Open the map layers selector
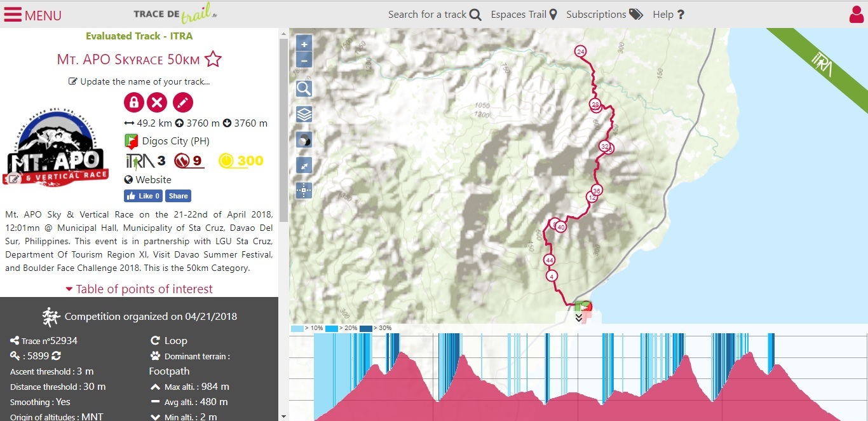 click(x=304, y=114)
